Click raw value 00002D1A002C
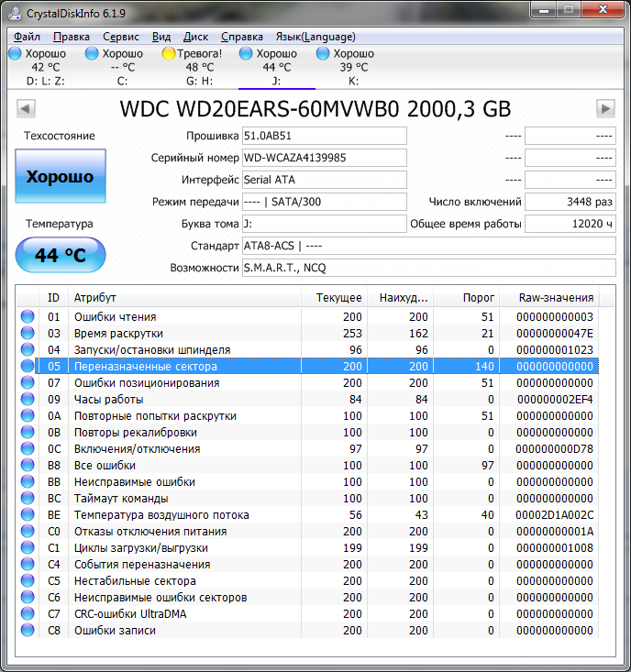The width and height of the screenshot is (631, 672). [554, 514]
